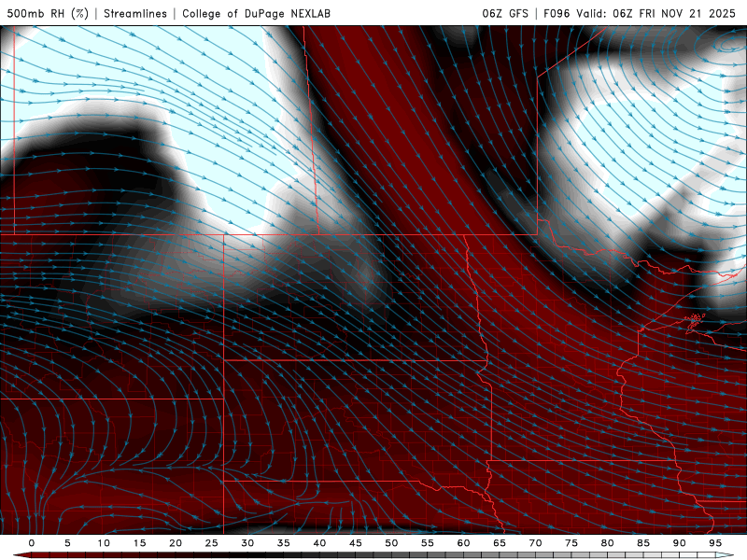Click the "60" label on the color scale
Image resolution: width=747 pixels, height=560 pixels.
tap(463, 543)
